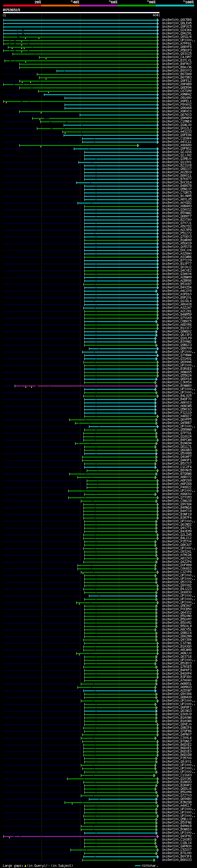Image resolution: width=197 pixels, height=868 pixels.
Task: Select the UniRef100_Q96468 label
Action: click(177, 108)
